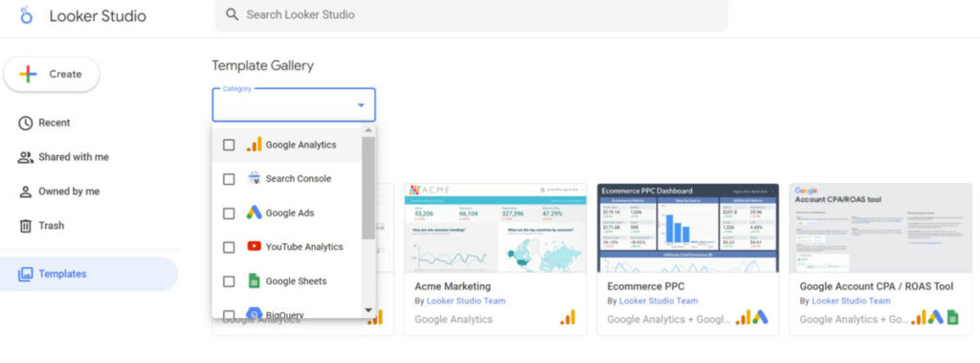This screenshot has width=980, height=363.
Task: Click the Google Analytics option label
Action: 301,145
